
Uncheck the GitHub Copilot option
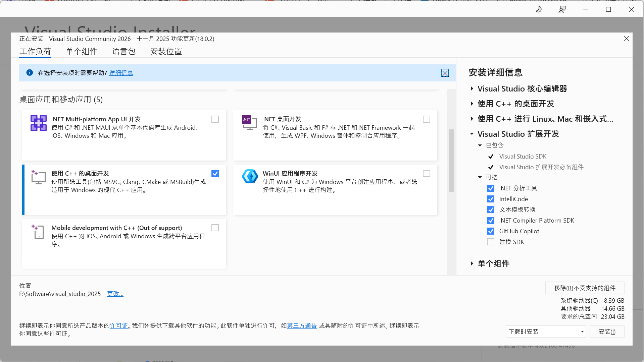pyautogui.click(x=491, y=231)
